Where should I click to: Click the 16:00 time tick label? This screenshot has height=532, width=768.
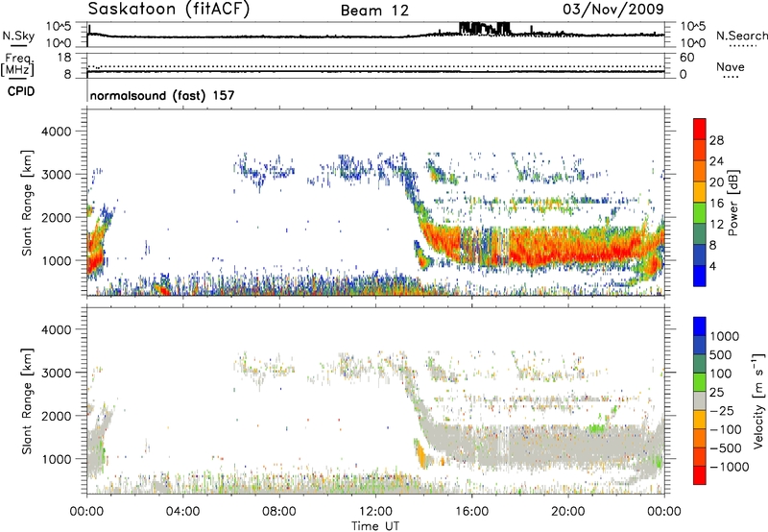coord(471,512)
